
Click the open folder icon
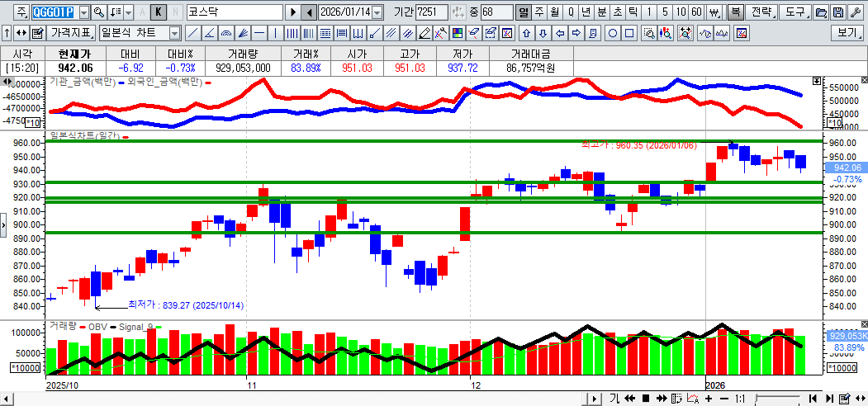click(x=820, y=12)
